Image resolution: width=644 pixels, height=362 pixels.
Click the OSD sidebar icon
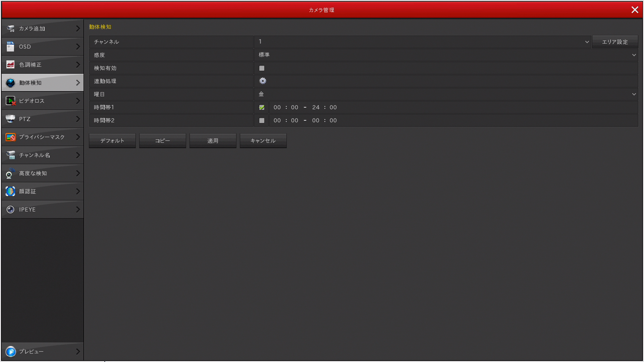tap(10, 47)
